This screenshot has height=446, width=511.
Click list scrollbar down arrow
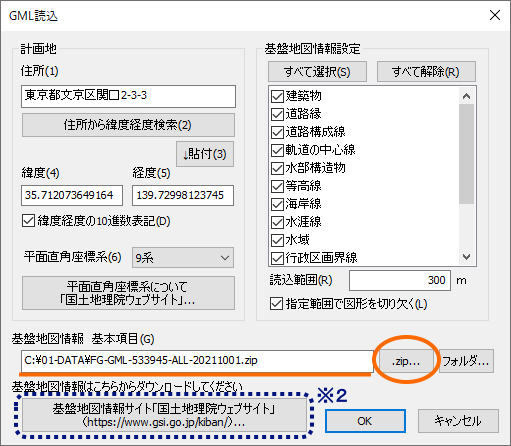click(x=466, y=257)
